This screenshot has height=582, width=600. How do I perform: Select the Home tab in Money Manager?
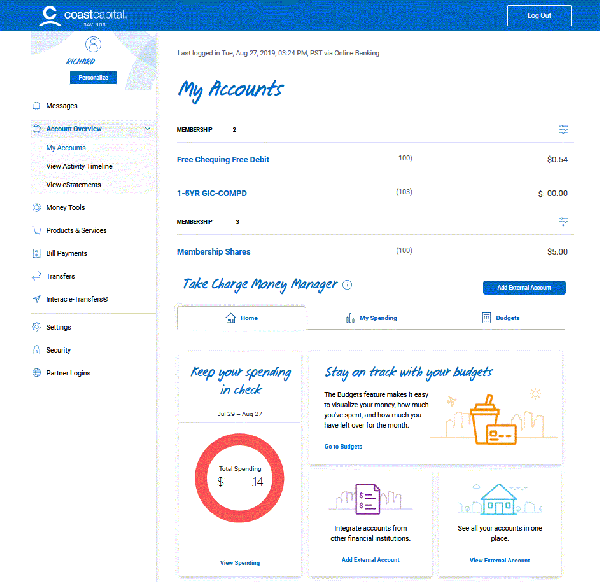(x=241, y=318)
